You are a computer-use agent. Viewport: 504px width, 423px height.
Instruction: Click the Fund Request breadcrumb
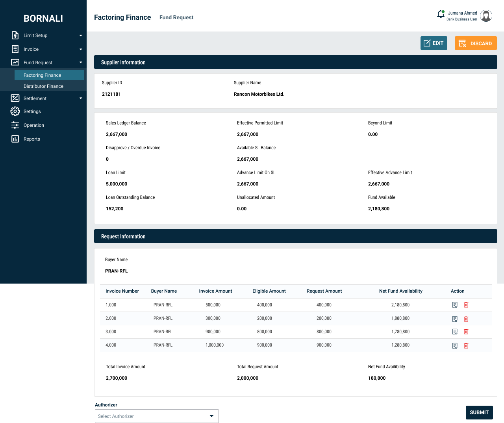tap(176, 17)
